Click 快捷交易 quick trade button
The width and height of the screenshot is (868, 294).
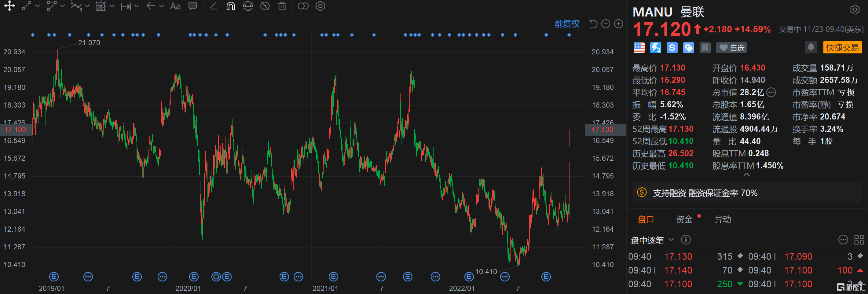pos(842,48)
